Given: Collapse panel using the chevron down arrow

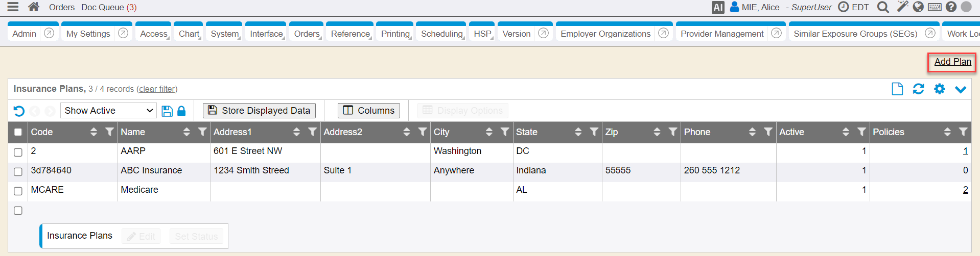Looking at the screenshot, I should (961, 89).
